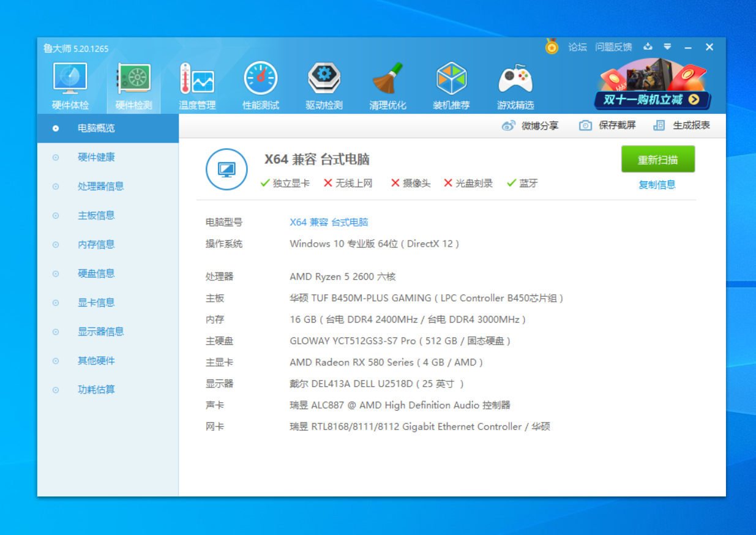Open 问题反馈 feedback link

click(613, 47)
